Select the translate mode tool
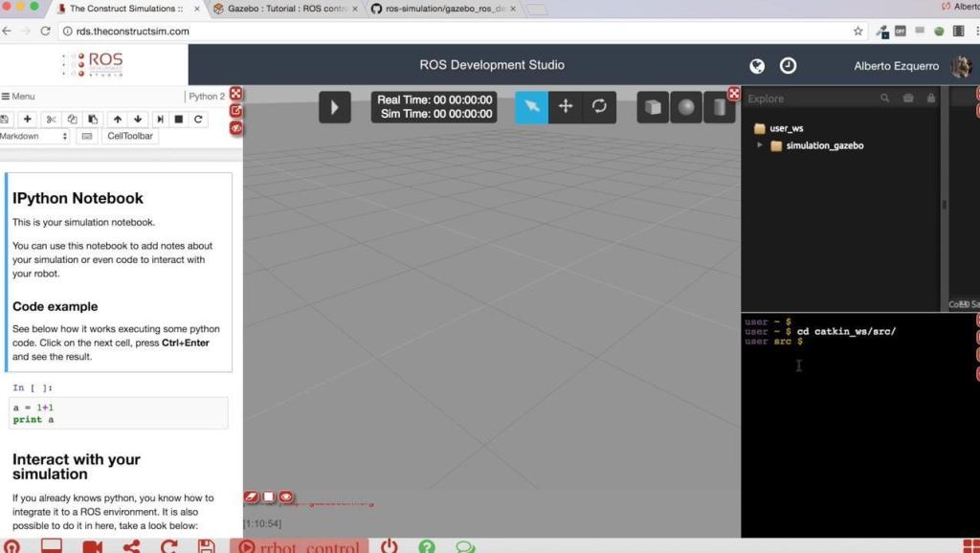The image size is (980, 553). click(566, 107)
